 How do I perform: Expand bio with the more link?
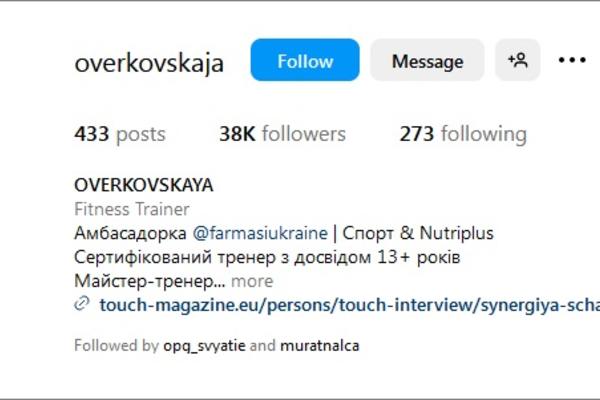tap(252, 281)
